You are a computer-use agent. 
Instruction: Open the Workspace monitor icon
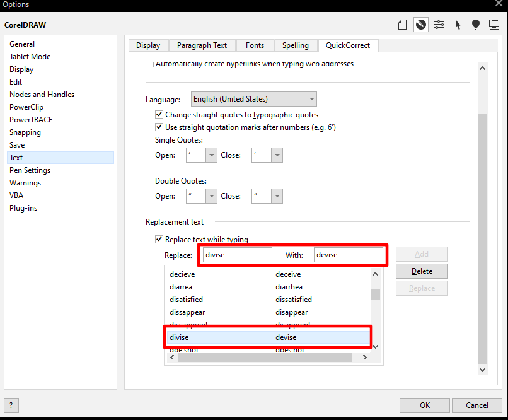[x=494, y=25]
